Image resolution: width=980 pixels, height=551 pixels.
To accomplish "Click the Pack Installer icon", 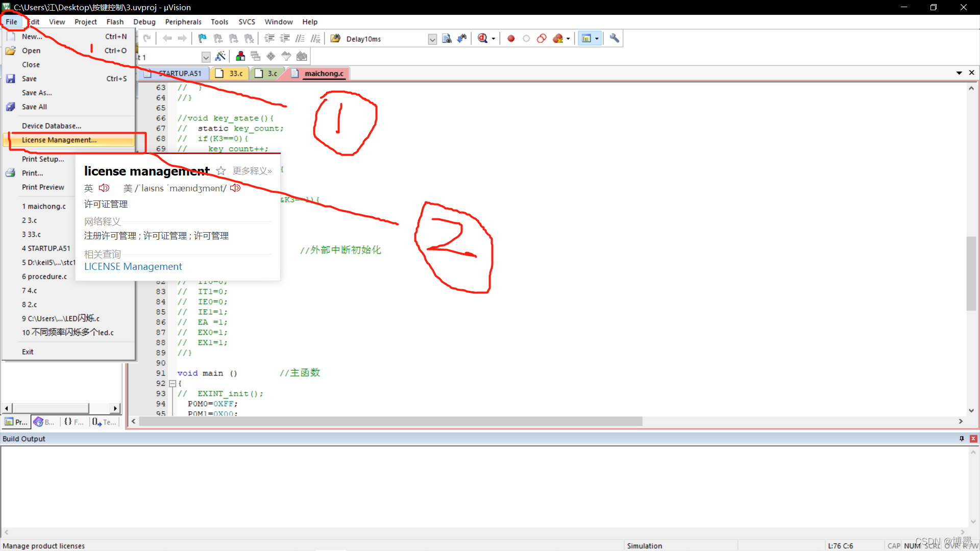I will point(302,56).
